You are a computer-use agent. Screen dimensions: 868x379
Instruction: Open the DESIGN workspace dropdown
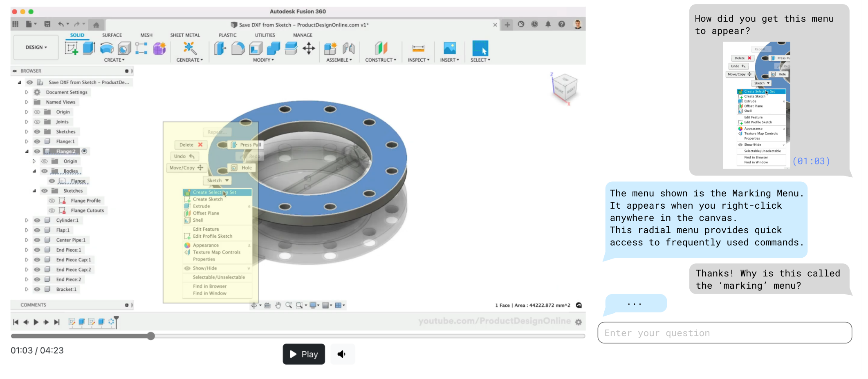coord(36,47)
